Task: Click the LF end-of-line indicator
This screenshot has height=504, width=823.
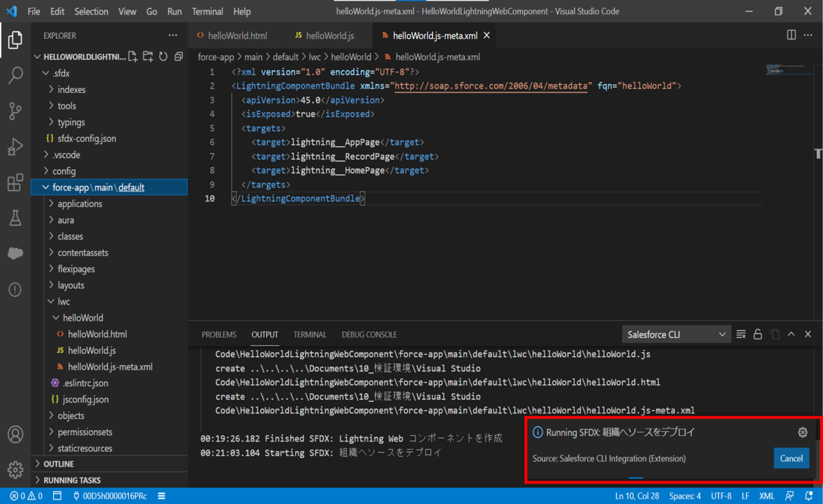Action: point(746,496)
